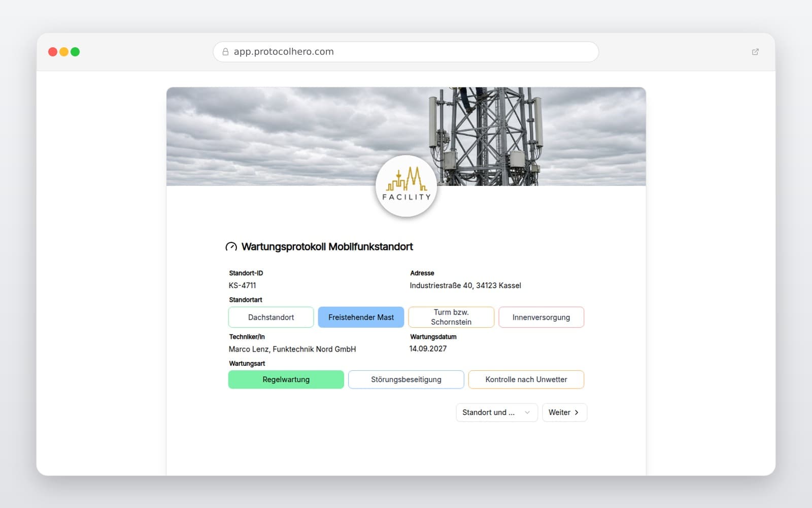Viewport: 812px width, 508px height.
Task: Click the lock icon in address bar
Action: coord(225,52)
